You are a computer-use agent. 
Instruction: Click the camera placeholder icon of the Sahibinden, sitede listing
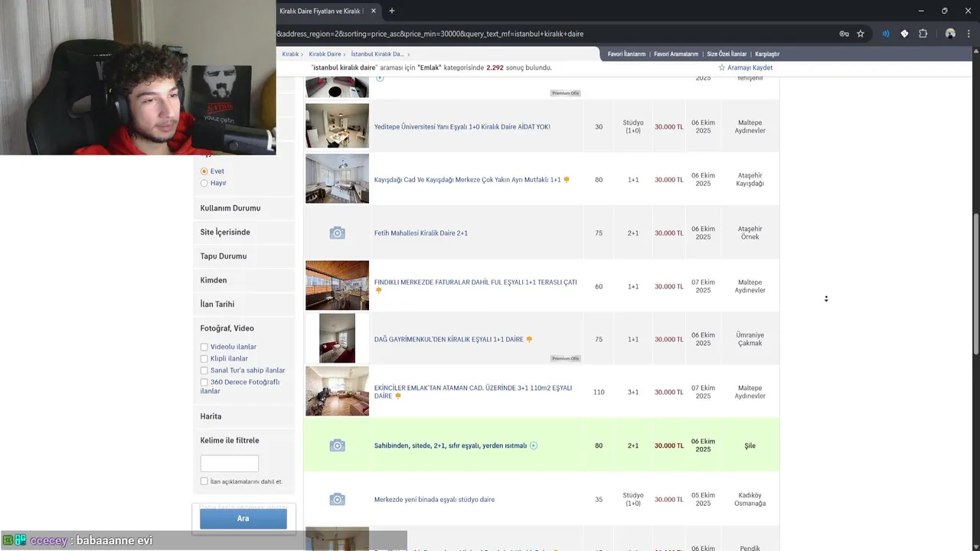[337, 445]
